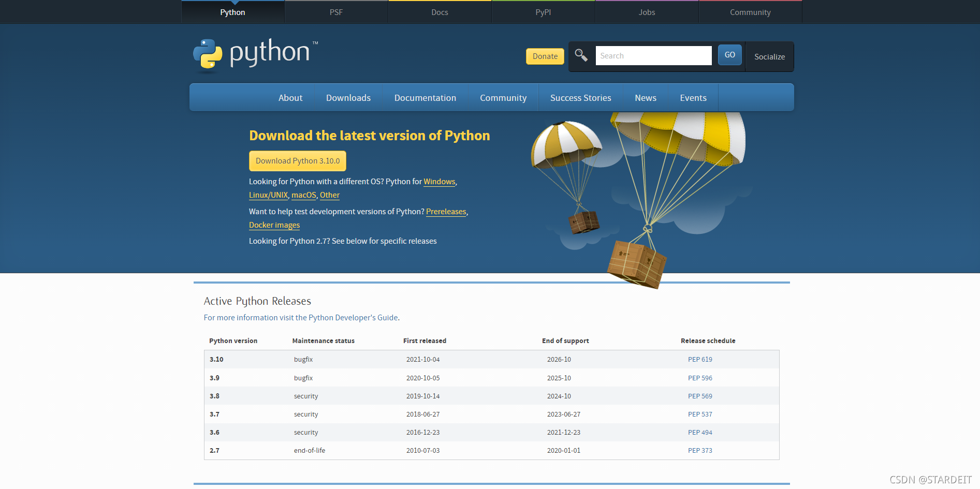Select the 3.8 Python version cell

coord(214,396)
